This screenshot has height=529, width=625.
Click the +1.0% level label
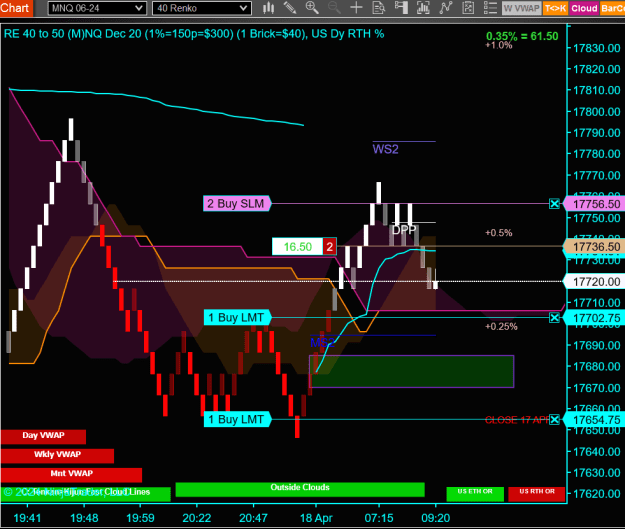coord(499,45)
